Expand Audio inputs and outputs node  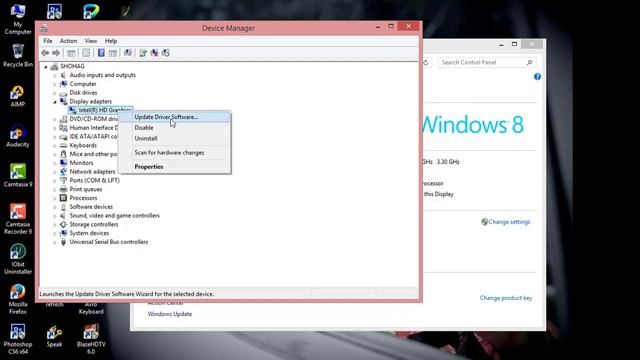(55, 75)
